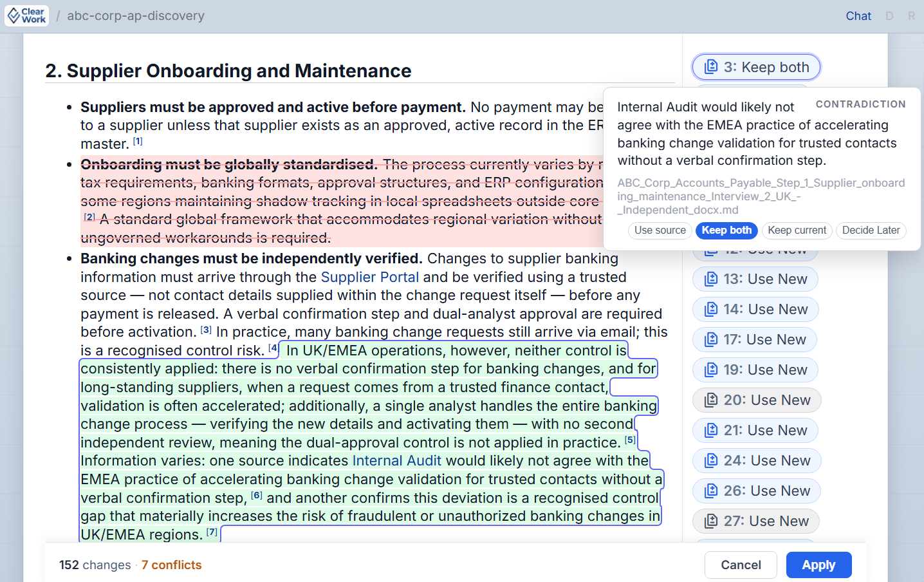Select the 19: Use New change chip
The width and height of the screenshot is (924, 582).
pos(755,370)
